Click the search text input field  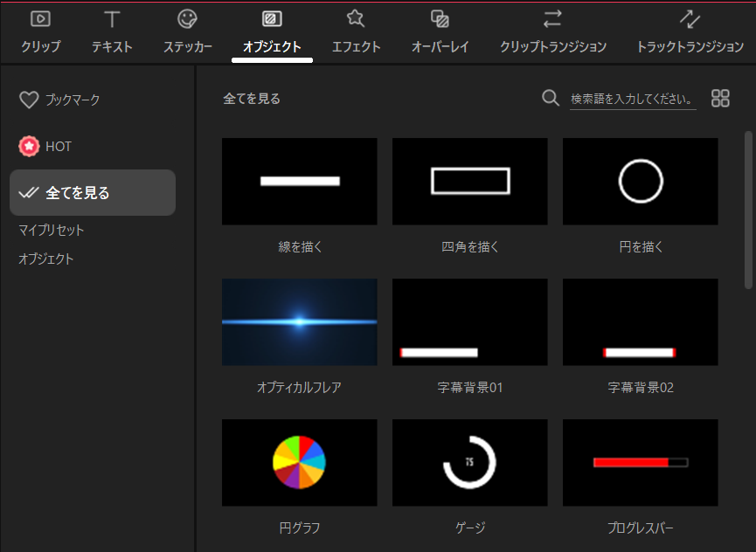point(632,99)
